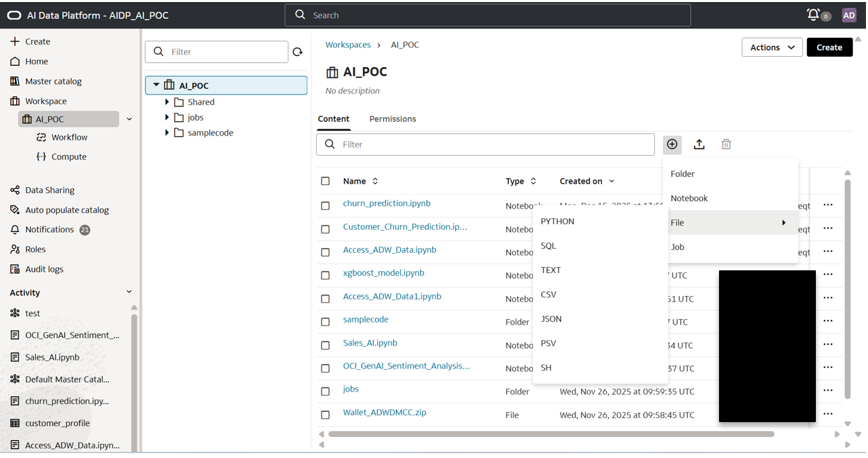Check the box for churn_prediction.ipynb
Viewport: 868px width, 458px height.
point(326,205)
